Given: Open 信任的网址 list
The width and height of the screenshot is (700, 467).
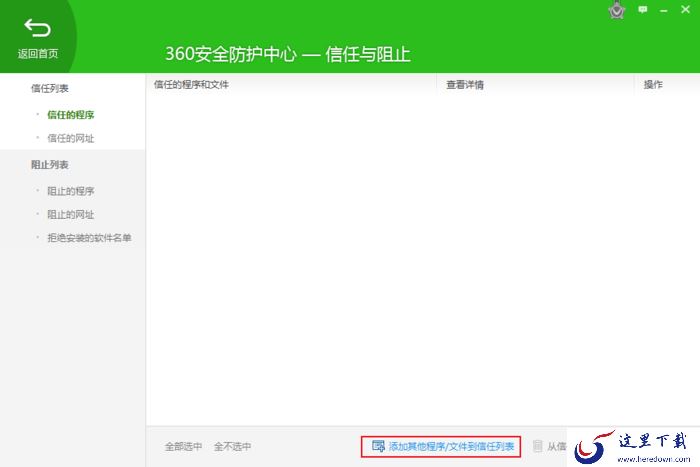Looking at the screenshot, I should [71, 138].
